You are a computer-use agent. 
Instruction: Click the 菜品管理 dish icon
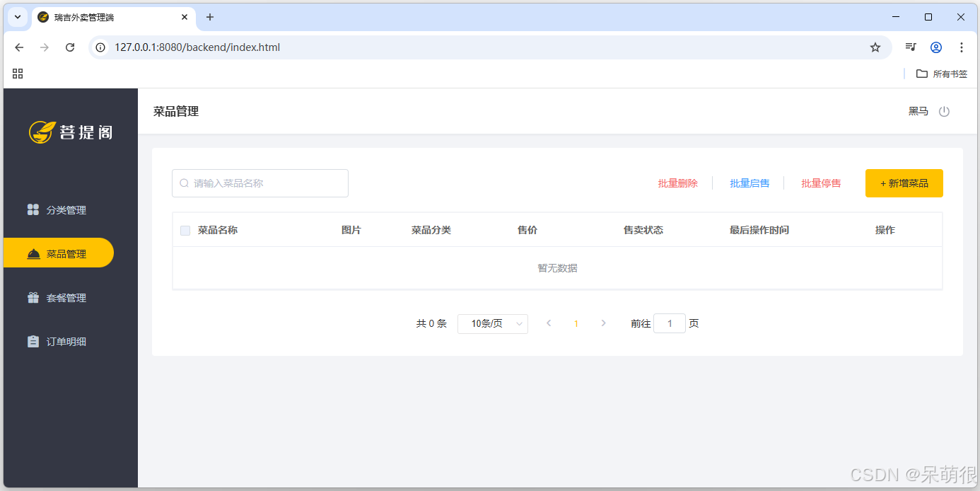tap(33, 254)
